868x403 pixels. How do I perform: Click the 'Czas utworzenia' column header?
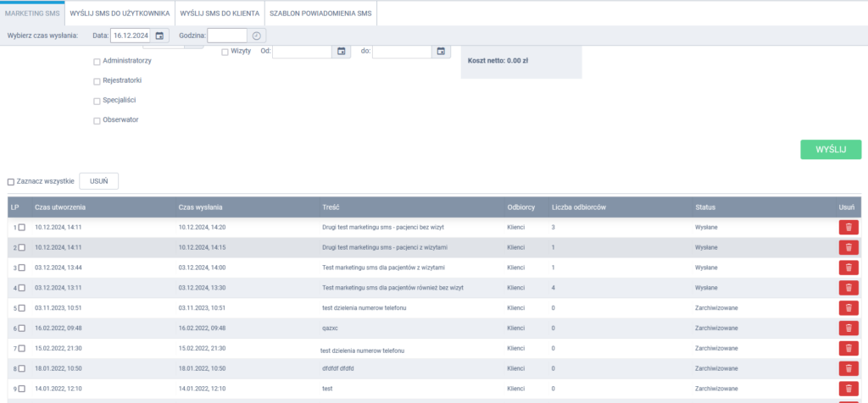(60, 207)
